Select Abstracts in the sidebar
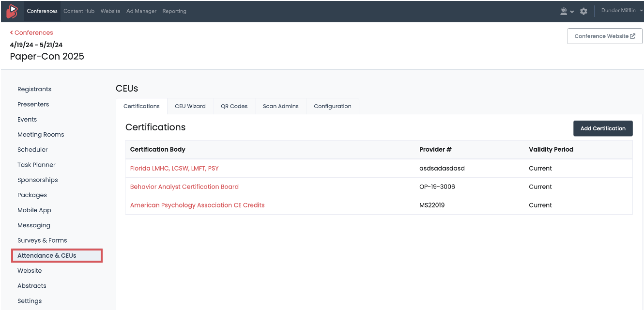 pyautogui.click(x=32, y=286)
